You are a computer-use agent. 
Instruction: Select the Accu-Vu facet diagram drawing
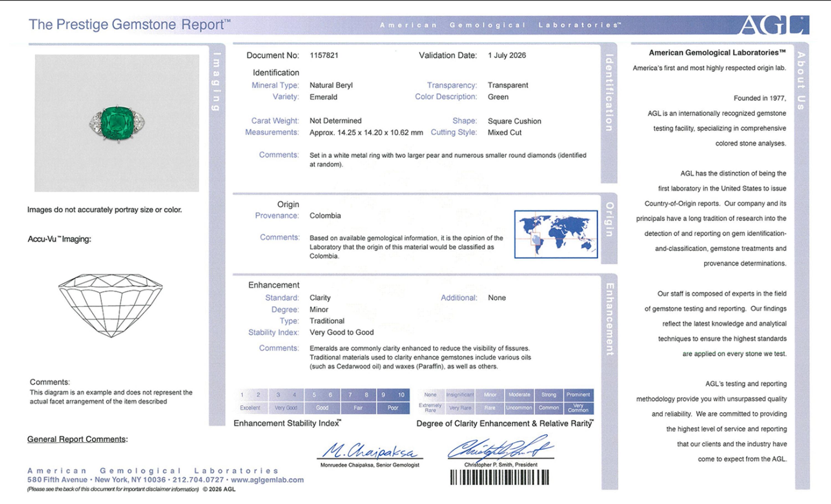click(x=110, y=305)
